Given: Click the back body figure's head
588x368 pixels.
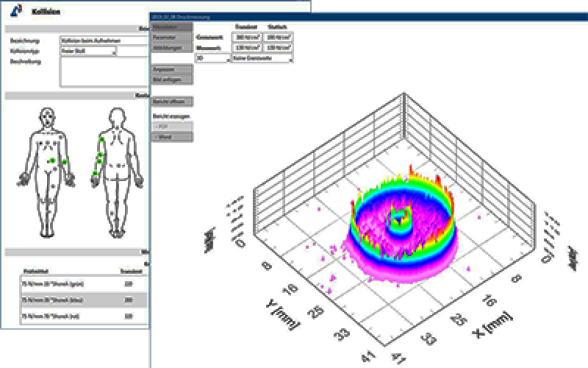Looking at the screenshot, I should 118,116.
